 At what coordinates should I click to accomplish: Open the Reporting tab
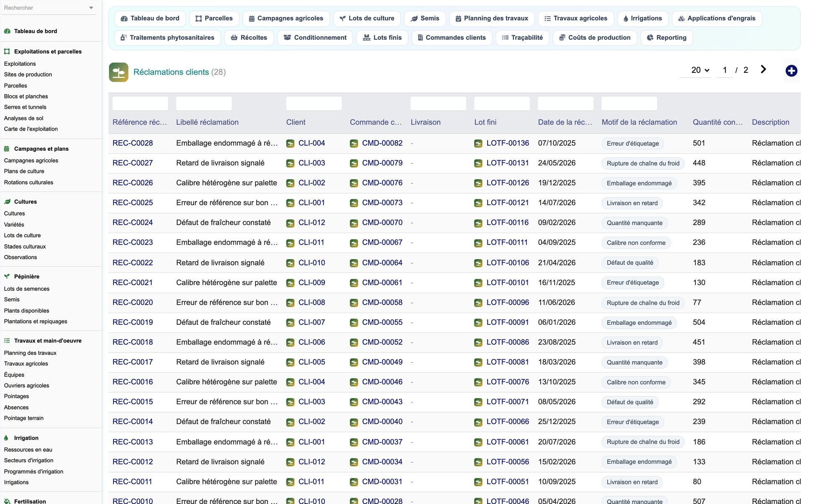pos(666,38)
